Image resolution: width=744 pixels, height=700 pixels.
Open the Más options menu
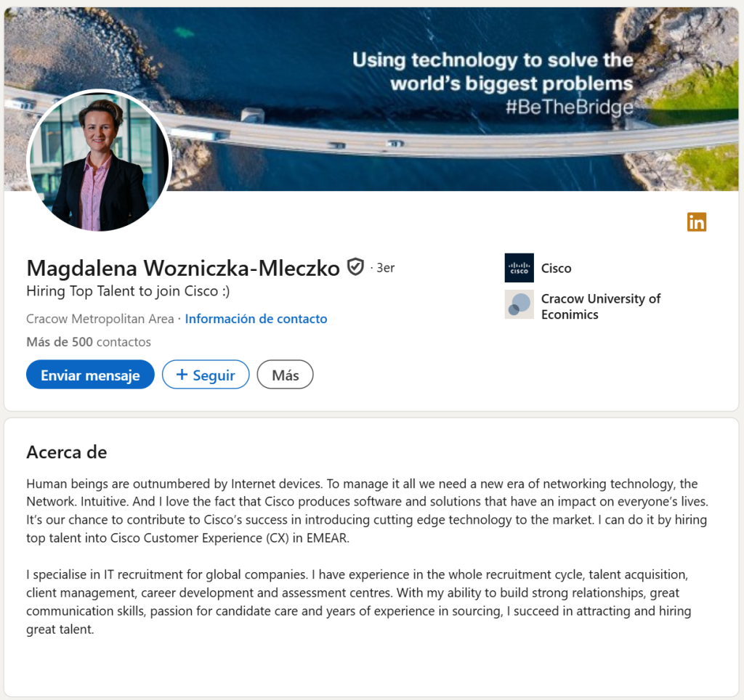click(285, 375)
